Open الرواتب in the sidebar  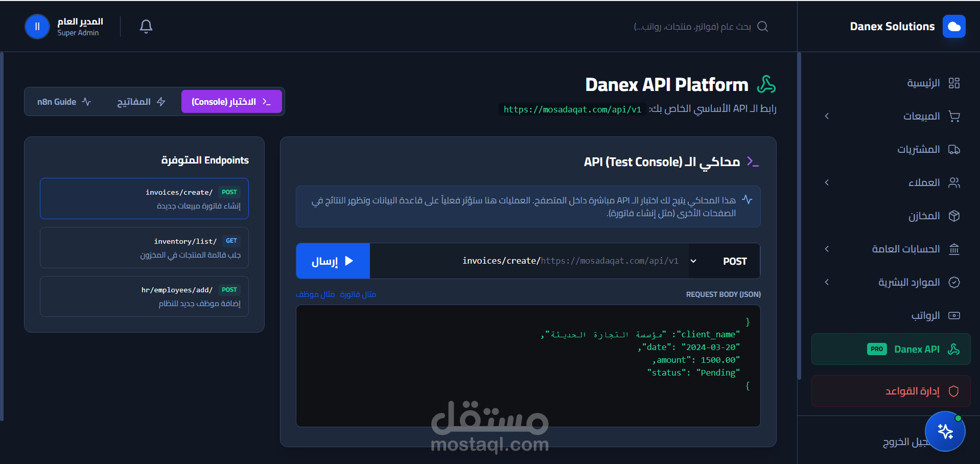click(891, 315)
